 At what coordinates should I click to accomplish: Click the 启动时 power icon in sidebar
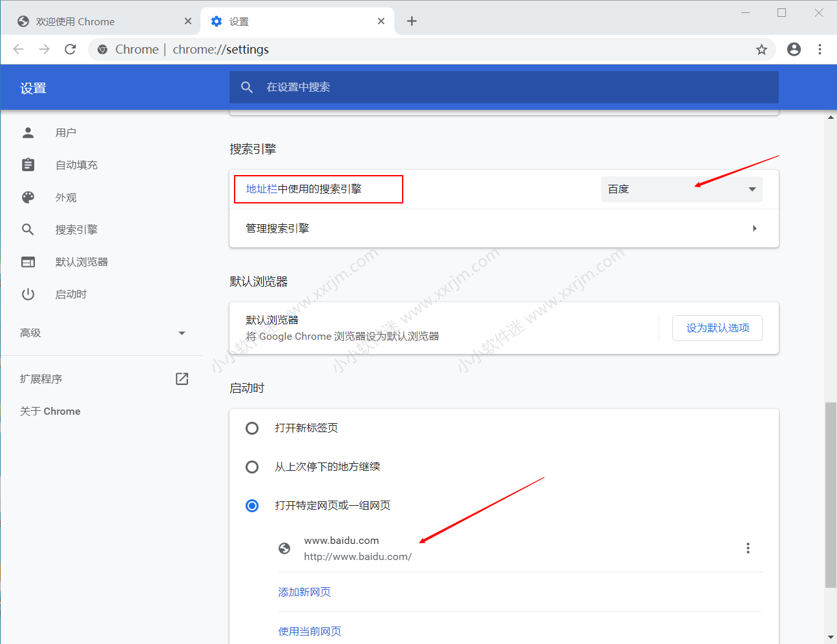pos(28,294)
